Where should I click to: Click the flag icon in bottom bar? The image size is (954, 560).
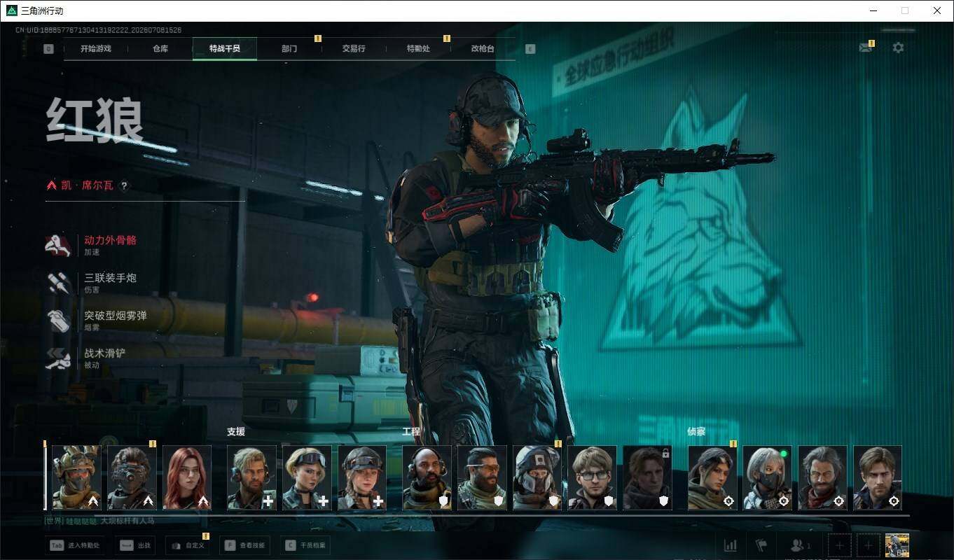761,545
